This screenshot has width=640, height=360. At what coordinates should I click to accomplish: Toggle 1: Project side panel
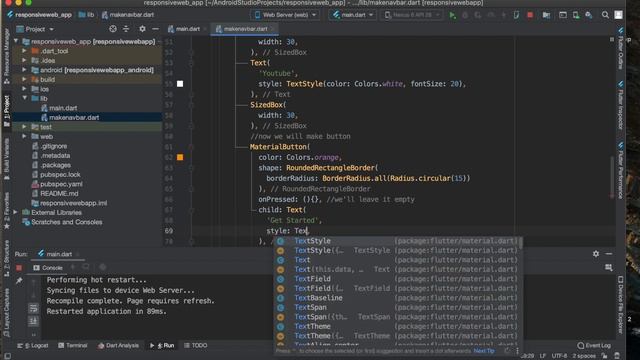(x=7, y=111)
